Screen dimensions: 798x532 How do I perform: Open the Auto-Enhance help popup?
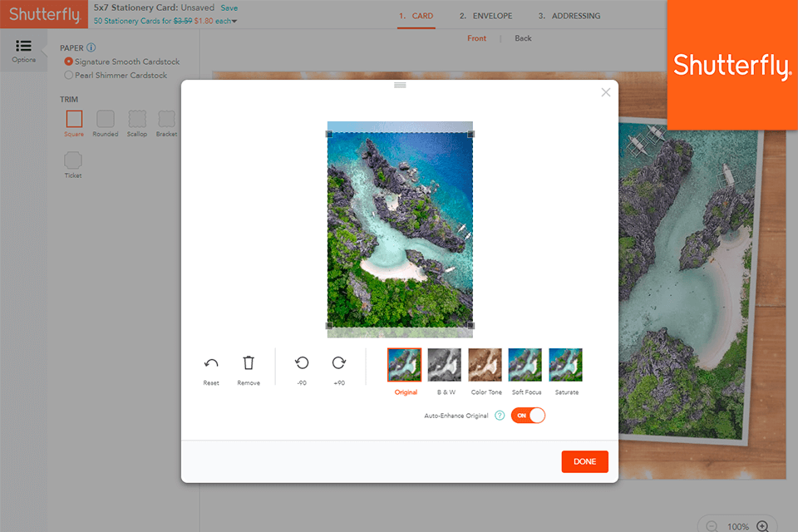tap(498, 416)
